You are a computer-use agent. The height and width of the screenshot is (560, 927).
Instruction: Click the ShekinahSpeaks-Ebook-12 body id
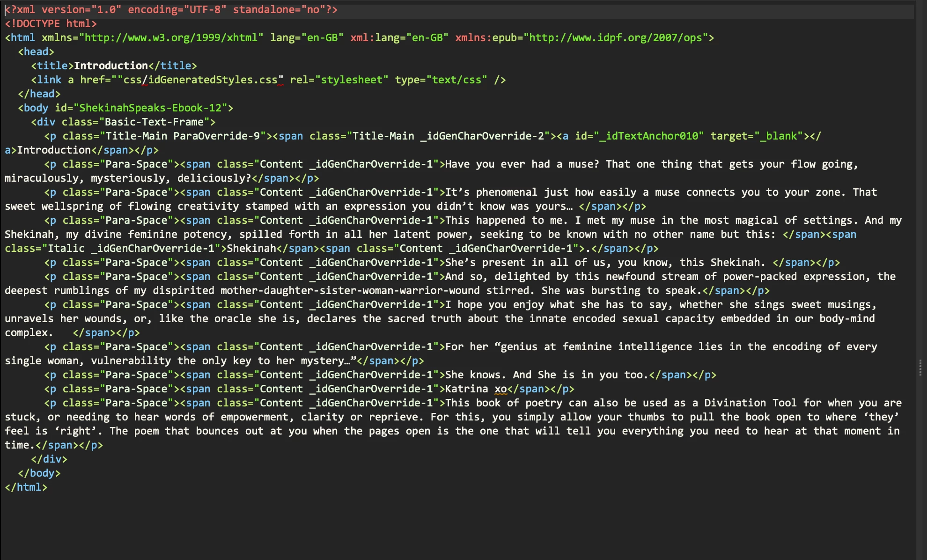(150, 108)
